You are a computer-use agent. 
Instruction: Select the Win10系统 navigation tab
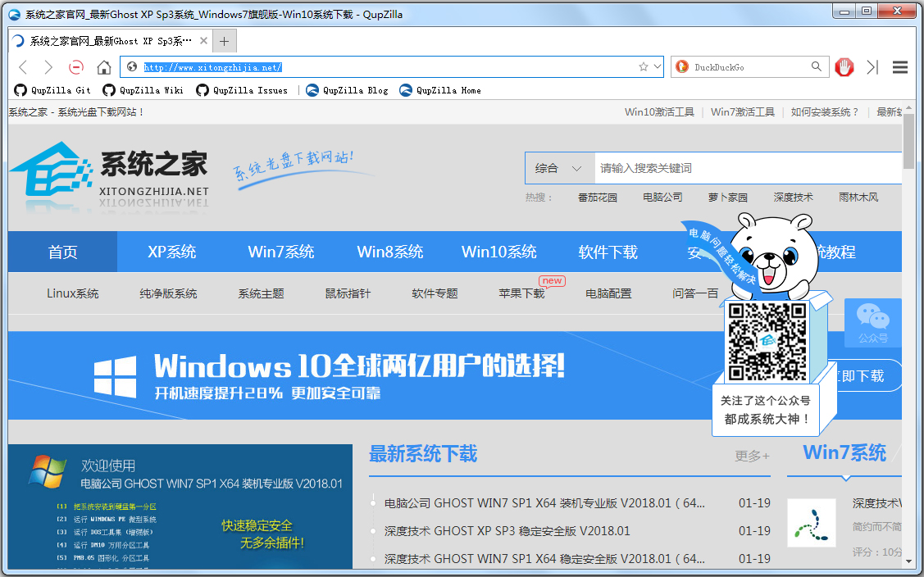tap(498, 252)
